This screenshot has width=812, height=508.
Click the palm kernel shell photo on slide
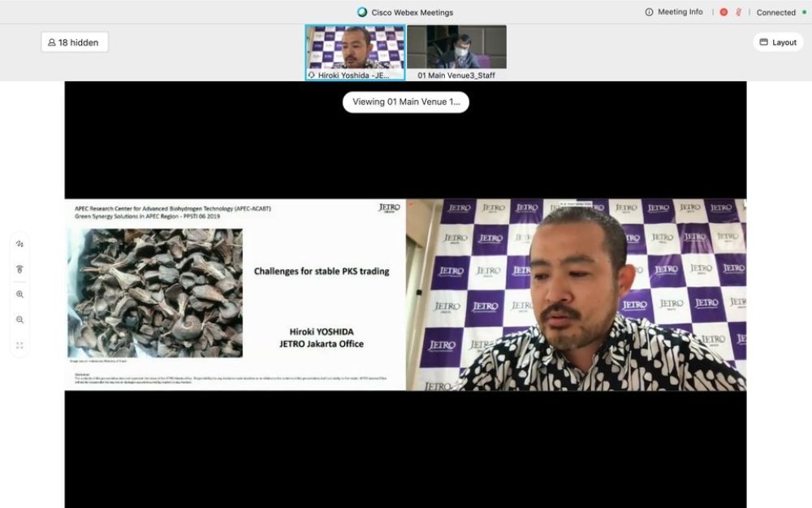(x=155, y=293)
